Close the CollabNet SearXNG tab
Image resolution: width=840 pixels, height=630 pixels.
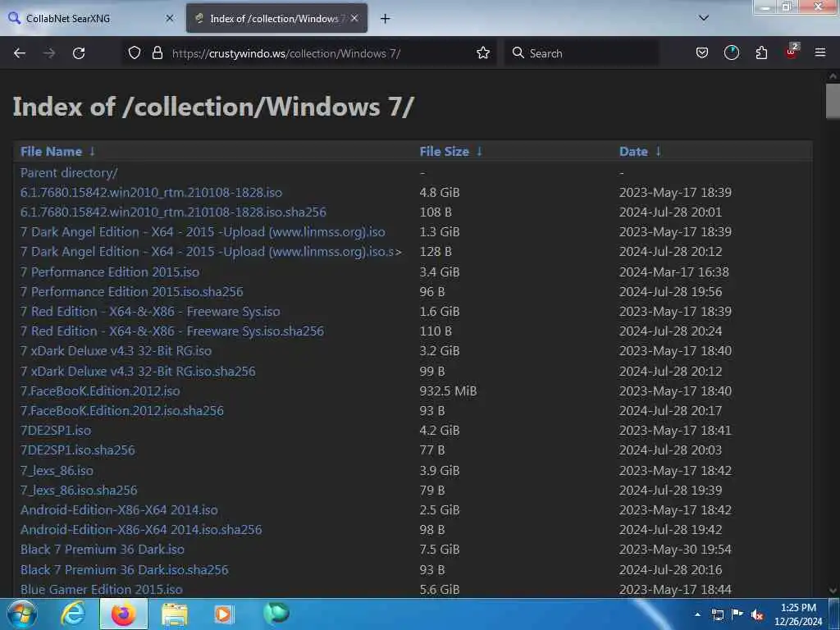tap(170, 18)
